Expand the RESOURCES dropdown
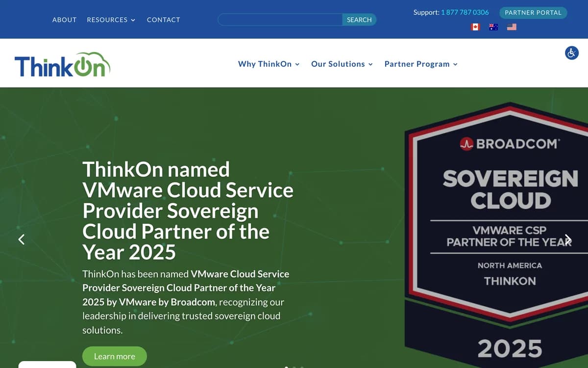This screenshot has width=588, height=368. [x=111, y=20]
